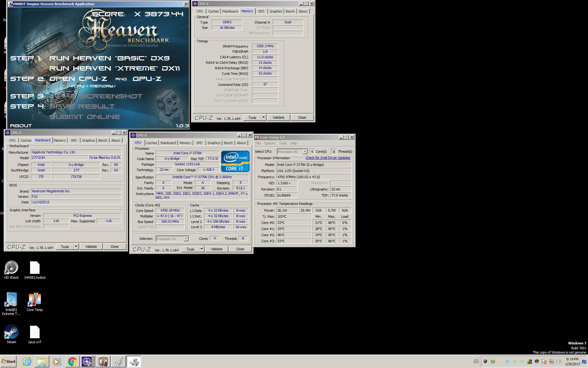Click DRAM Frequency value 1200.2 MHz
Screen dimensions: 588x368
(265, 46)
